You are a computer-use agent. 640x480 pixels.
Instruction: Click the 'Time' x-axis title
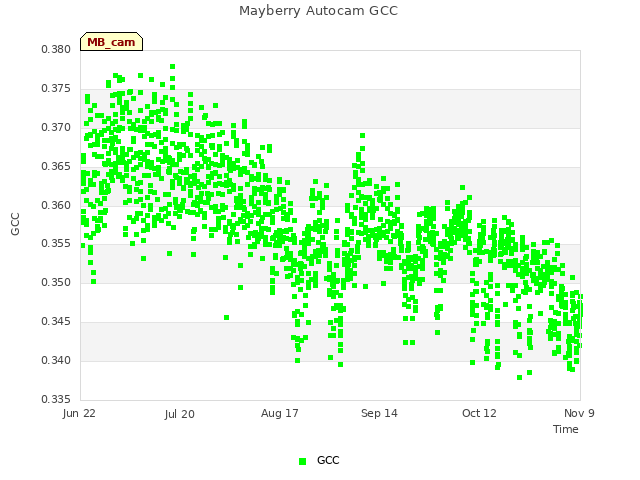(x=566, y=429)
